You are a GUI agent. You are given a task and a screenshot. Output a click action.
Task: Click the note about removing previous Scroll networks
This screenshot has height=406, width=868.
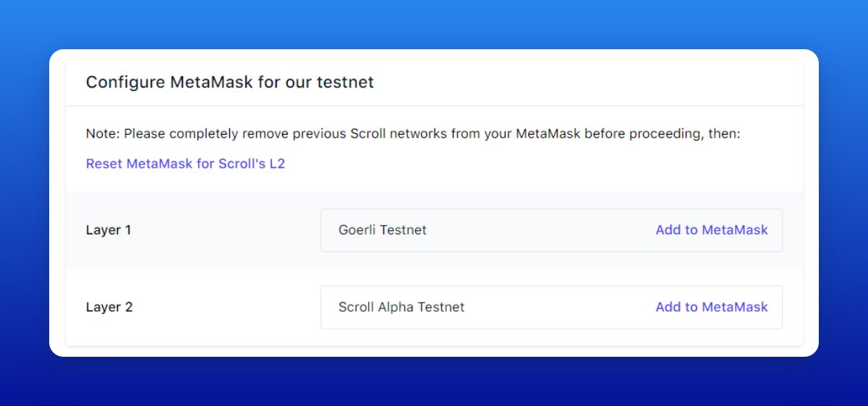[x=413, y=134]
